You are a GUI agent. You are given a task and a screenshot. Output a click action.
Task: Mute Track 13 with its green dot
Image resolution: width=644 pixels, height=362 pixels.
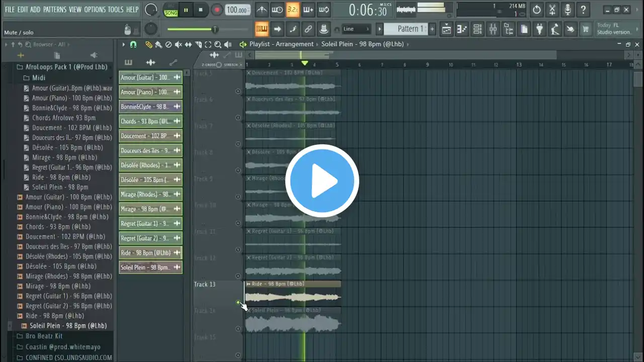tap(238, 302)
